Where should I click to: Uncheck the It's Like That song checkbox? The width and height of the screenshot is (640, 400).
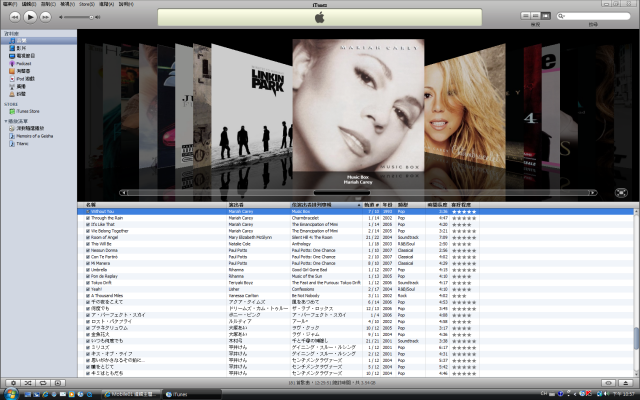point(88,224)
